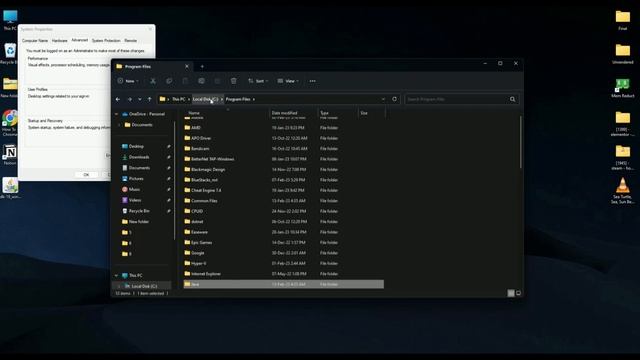
Task: Go back with the Back arrow
Action: (x=118, y=99)
